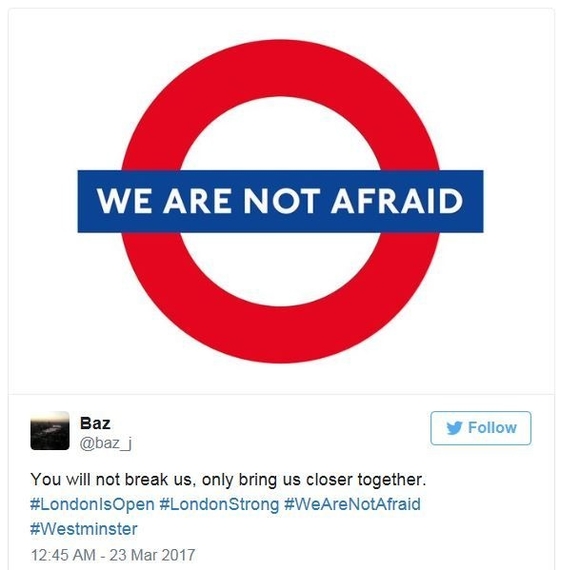The image size is (580, 570).
Task: Click the word WE in the blue bar
Action: [x=124, y=201]
